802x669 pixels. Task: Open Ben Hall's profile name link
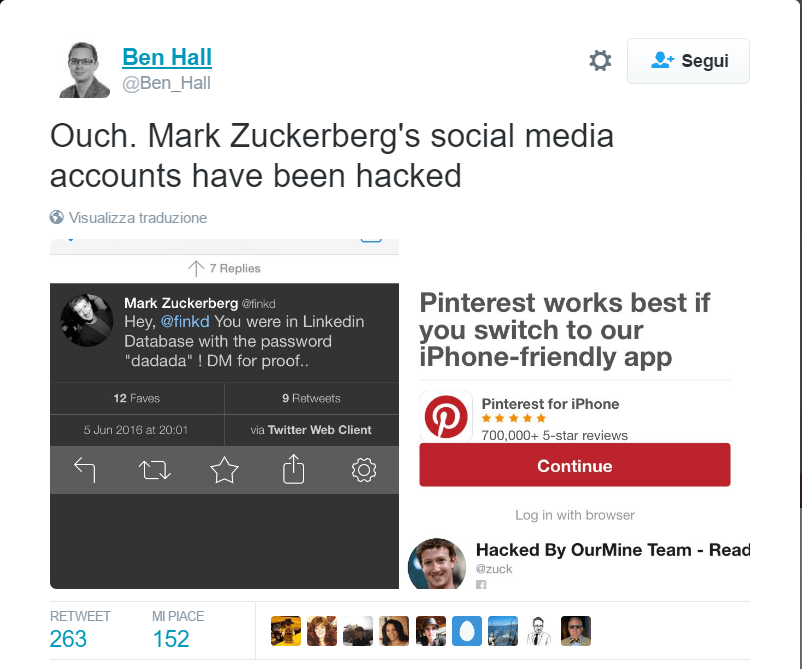(x=167, y=57)
